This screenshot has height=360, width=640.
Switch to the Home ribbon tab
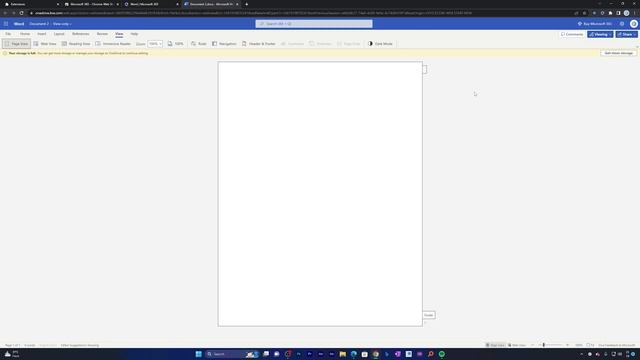tap(25, 34)
